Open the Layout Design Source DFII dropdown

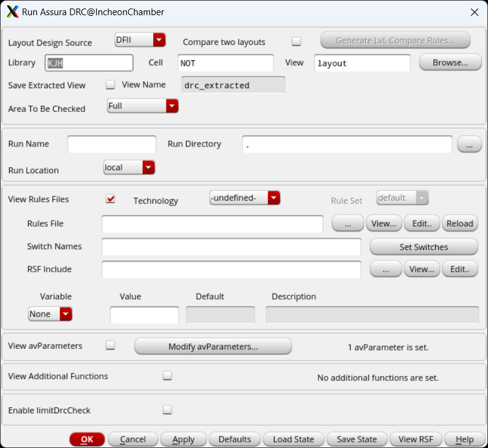pos(140,40)
